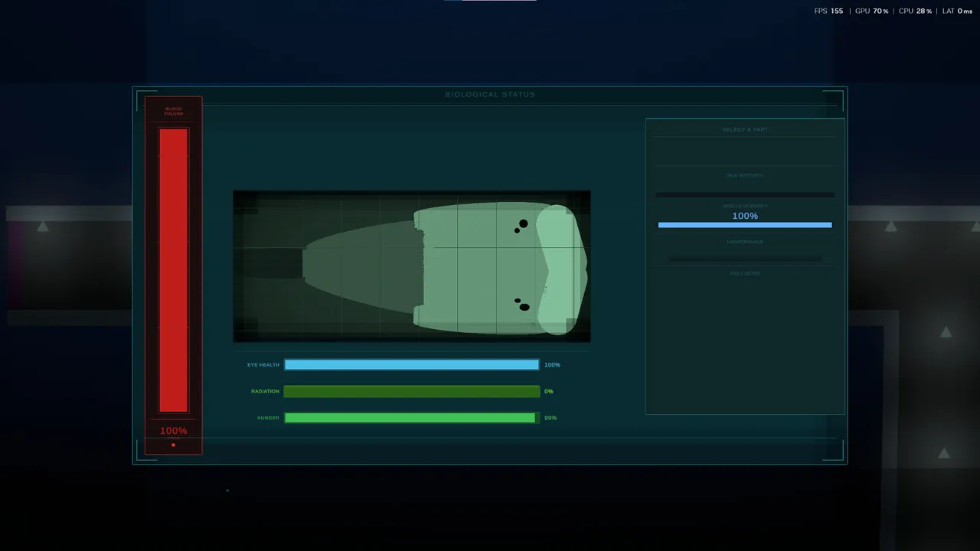Click the 99% value beside Hunger
This screenshot has width=980, height=551.
550,418
